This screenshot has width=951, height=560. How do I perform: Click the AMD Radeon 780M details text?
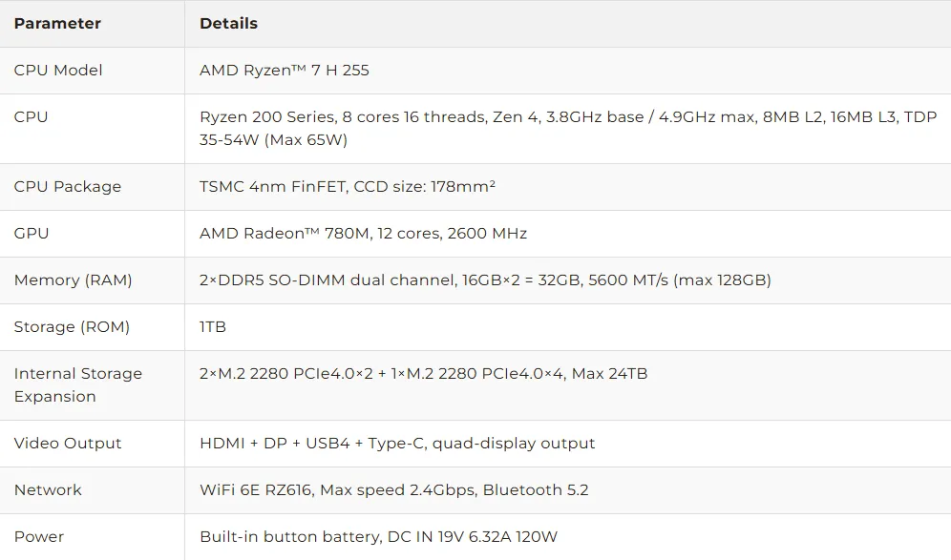[x=363, y=234]
